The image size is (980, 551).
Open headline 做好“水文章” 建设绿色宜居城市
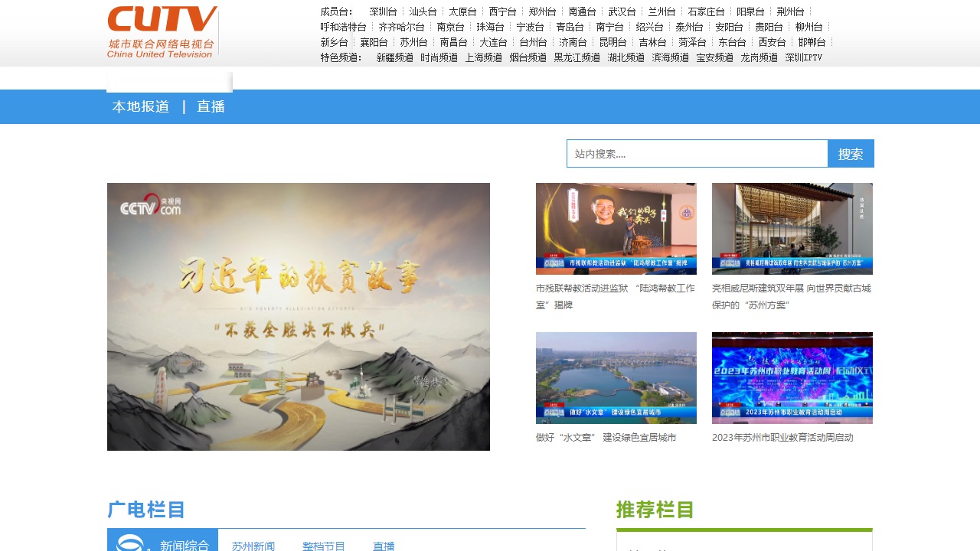click(x=606, y=438)
